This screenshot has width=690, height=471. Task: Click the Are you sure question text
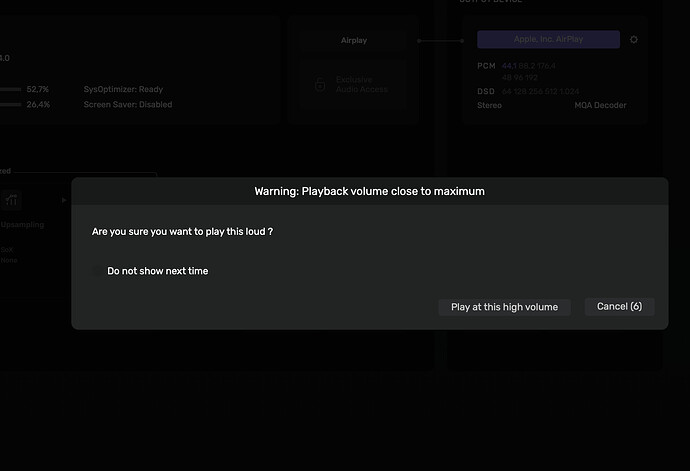tap(182, 232)
